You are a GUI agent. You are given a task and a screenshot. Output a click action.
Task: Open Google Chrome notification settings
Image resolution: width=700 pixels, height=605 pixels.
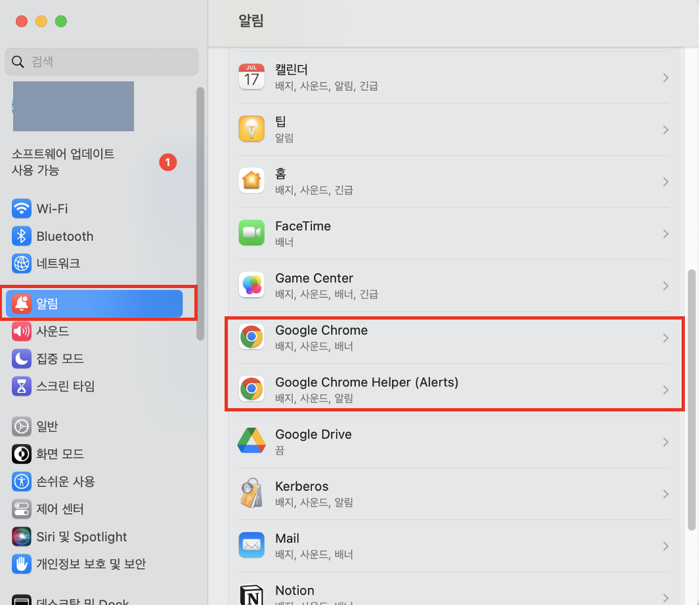[x=453, y=338]
